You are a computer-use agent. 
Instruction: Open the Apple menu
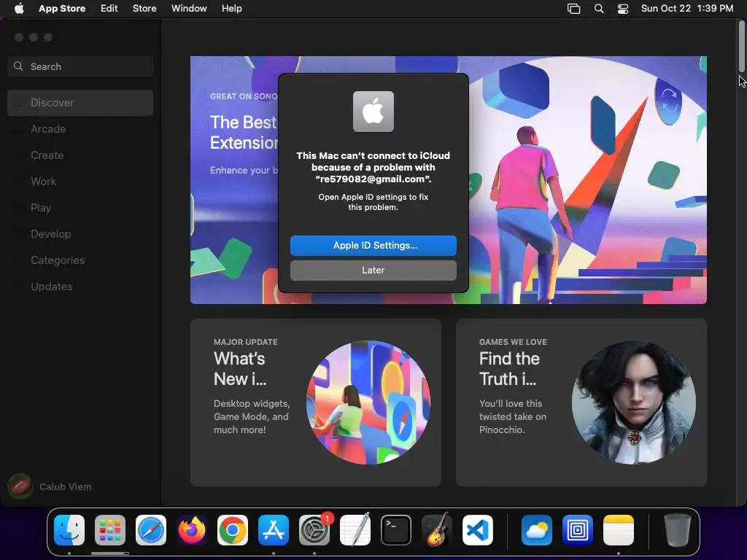coord(19,9)
